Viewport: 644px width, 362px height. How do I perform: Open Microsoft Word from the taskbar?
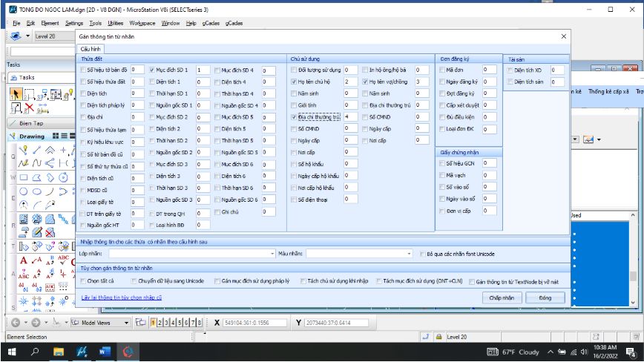tap(104, 351)
